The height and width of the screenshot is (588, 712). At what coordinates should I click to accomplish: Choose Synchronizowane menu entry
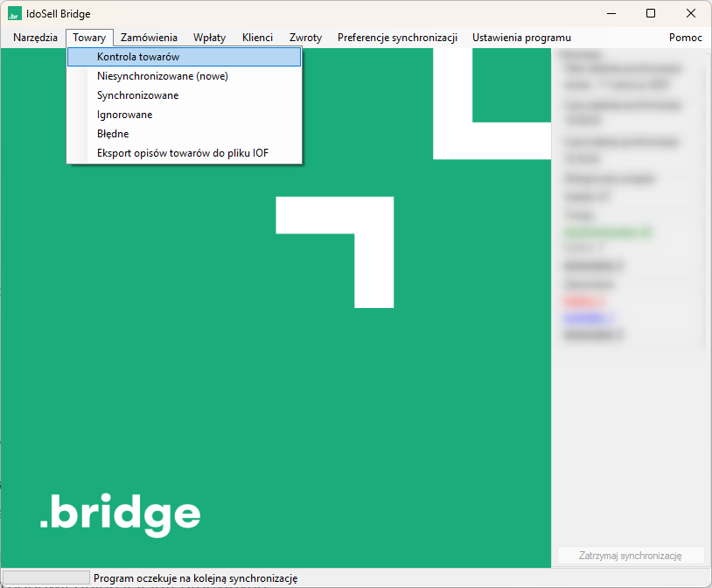184,95
